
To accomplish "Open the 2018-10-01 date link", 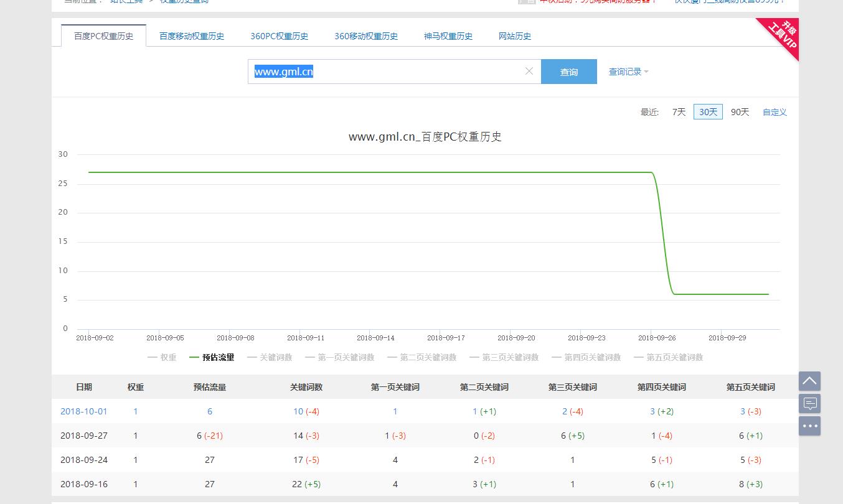I will point(83,411).
